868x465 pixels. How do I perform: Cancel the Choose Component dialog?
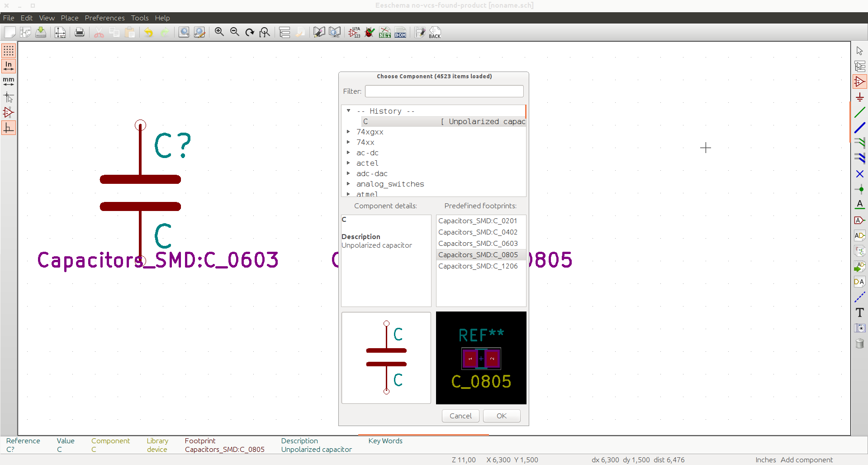[460, 416]
